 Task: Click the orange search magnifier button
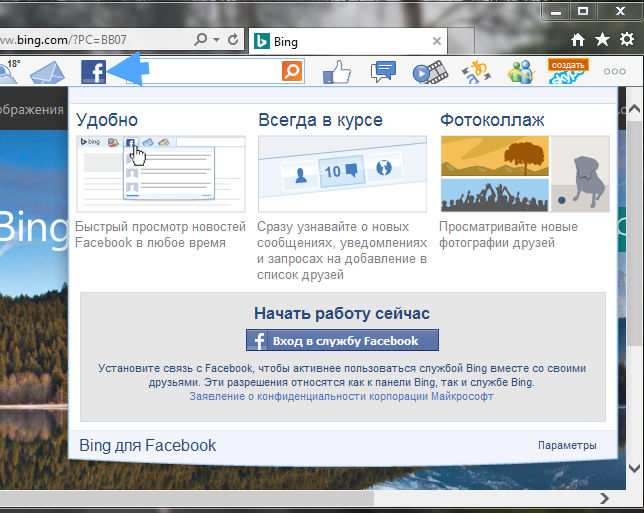[292, 71]
